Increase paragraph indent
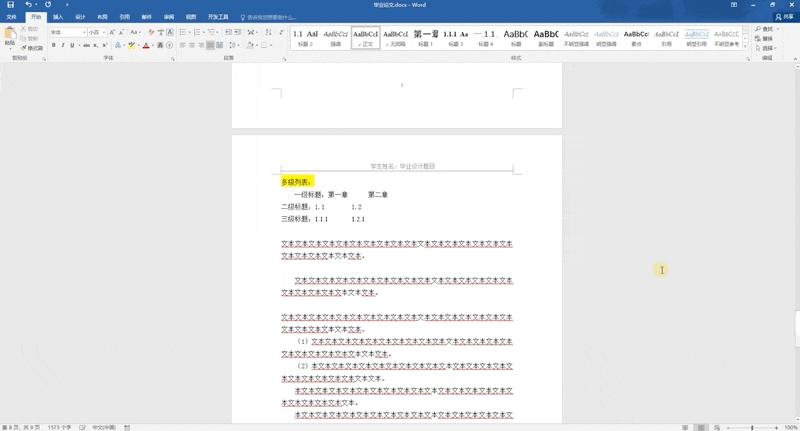The width and height of the screenshot is (800, 431). pyautogui.click(x=238, y=32)
